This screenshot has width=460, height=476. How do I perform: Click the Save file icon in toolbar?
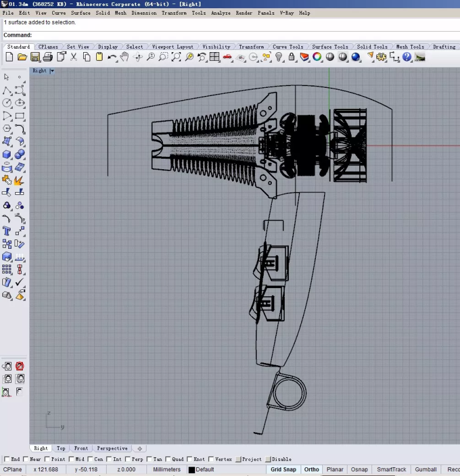click(x=35, y=57)
